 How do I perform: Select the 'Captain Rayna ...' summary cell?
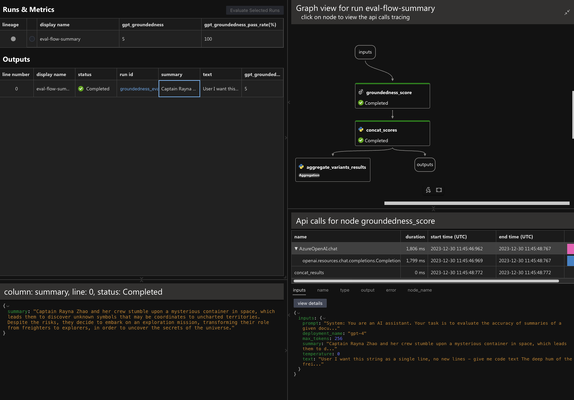point(179,89)
